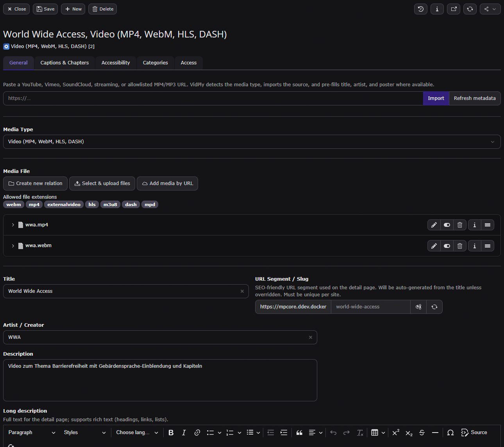Viewport: 504px width, 447px height.
Task: Toggle visibility of wwa.mp4
Action: pos(447,225)
